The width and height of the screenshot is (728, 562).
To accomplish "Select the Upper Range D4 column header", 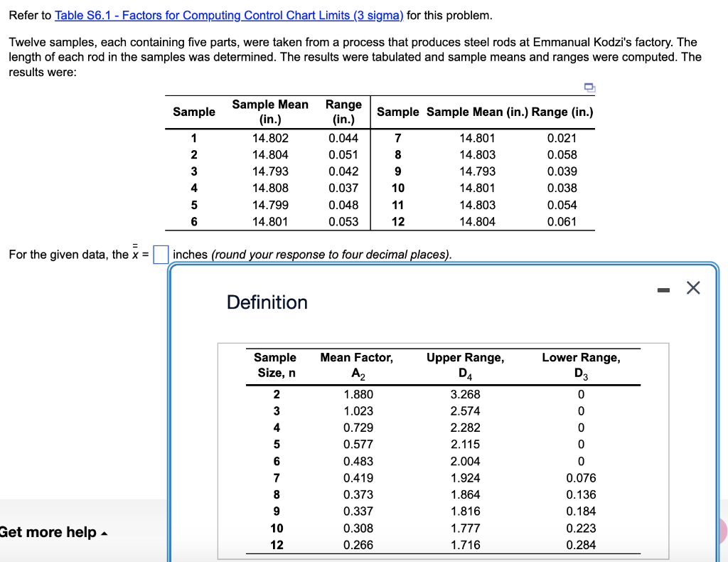I will click(x=466, y=364).
